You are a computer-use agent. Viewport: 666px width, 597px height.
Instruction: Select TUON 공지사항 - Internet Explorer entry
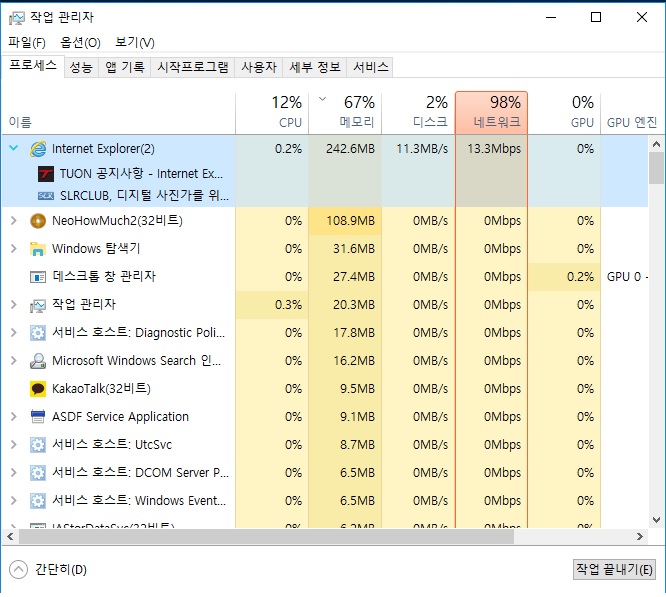tap(141, 174)
